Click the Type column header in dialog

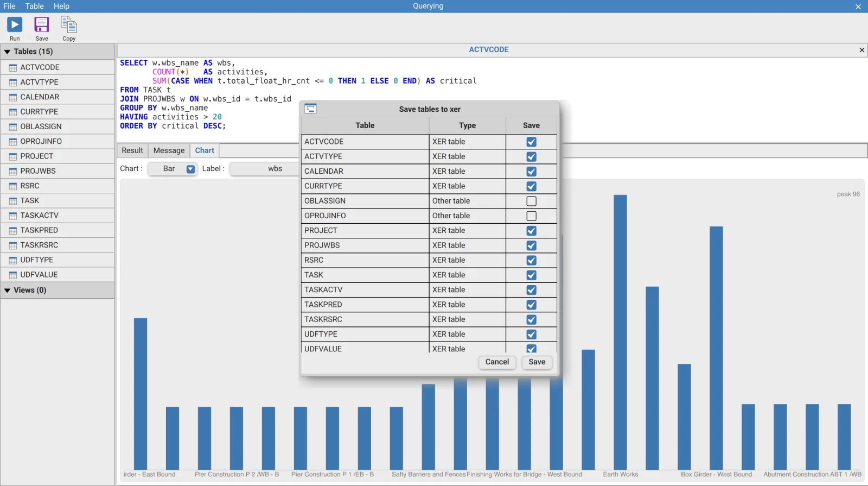point(467,125)
